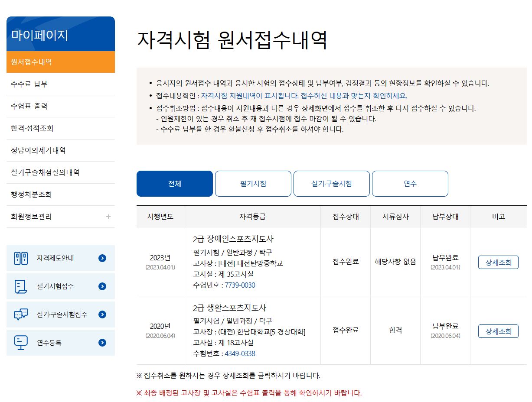Open the 연수 tab
This screenshot has width=532, height=402.
pos(410,184)
